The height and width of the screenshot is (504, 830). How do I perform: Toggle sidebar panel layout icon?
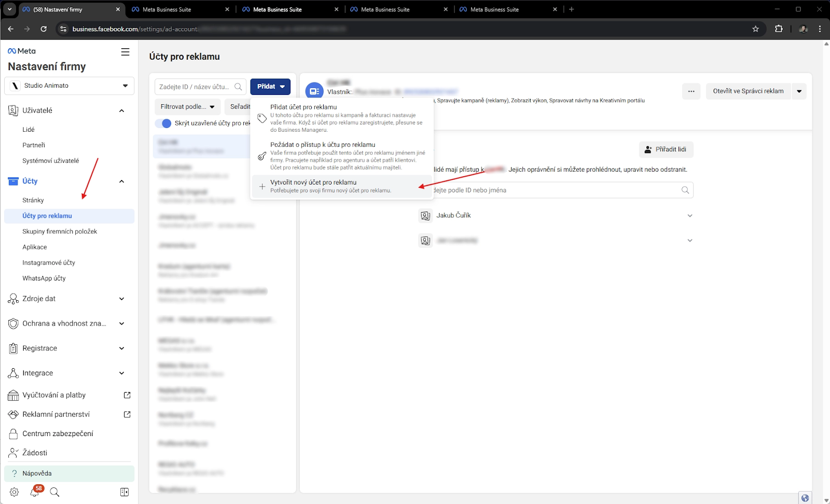pyautogui.click(x=125, y=492)
